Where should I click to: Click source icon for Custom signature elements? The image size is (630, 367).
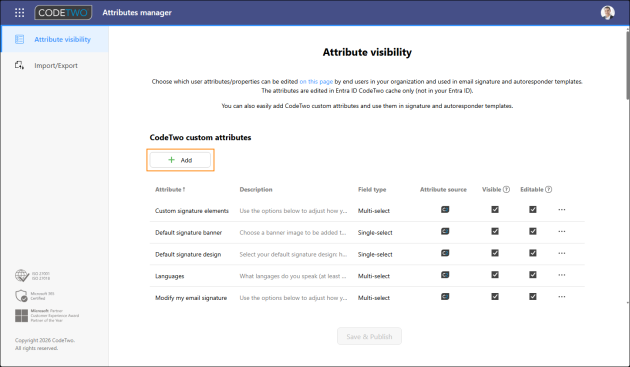point(445,209)
